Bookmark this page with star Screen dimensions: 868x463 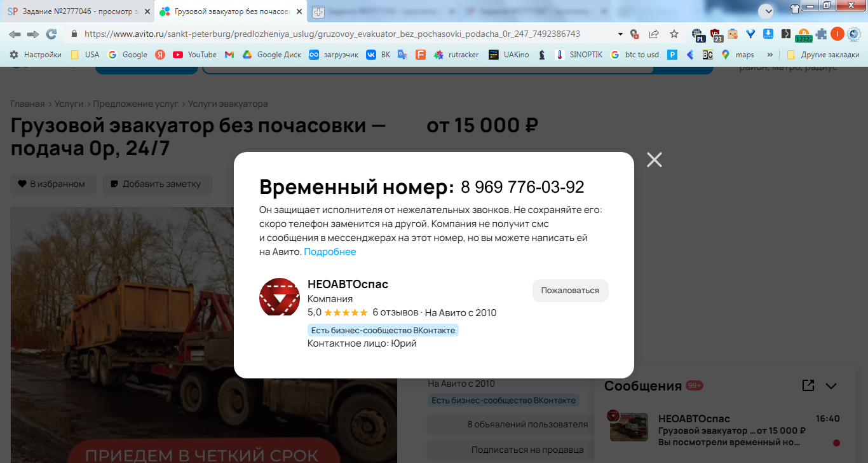tap(674, 34)
